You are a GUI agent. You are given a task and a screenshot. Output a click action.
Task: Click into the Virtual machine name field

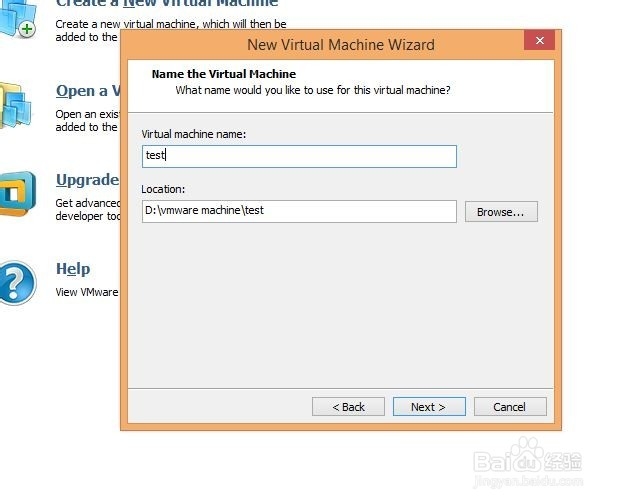pyautogui.click(x=299, y=156)
